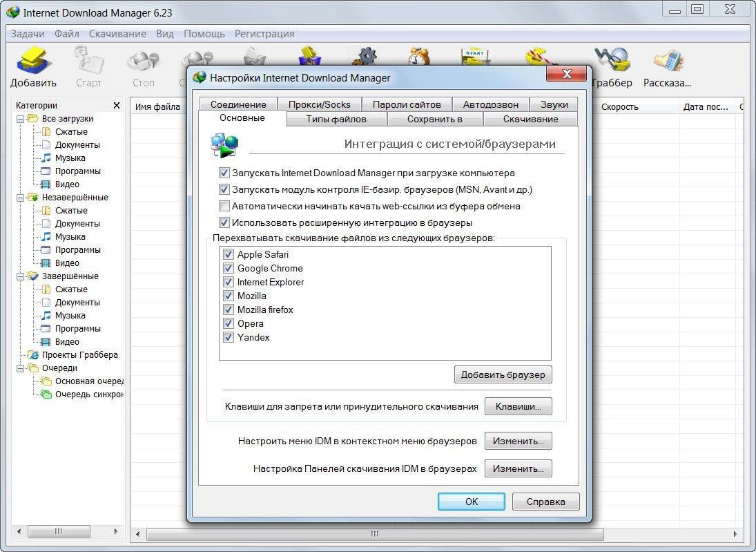Image resolution: width=756 pixels, height=552 pixels.
Task: Click the Клавиши... button
Action: point(518,406)
